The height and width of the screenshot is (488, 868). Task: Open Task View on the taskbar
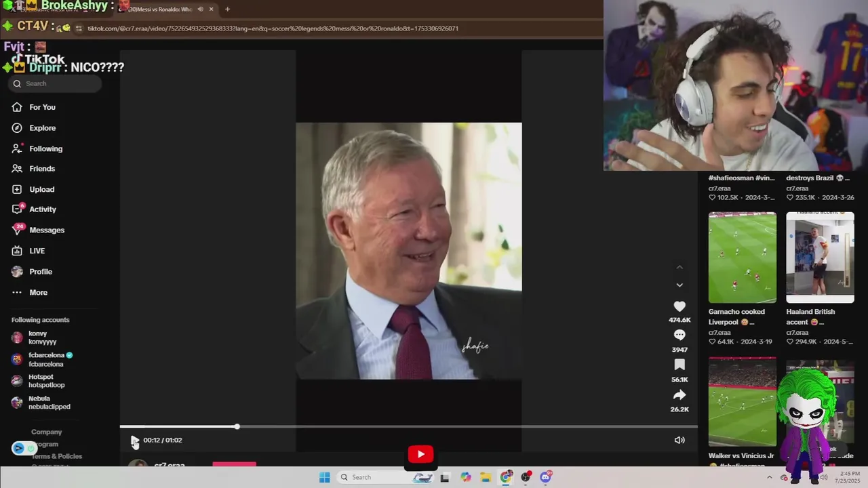tap(444, 477)
